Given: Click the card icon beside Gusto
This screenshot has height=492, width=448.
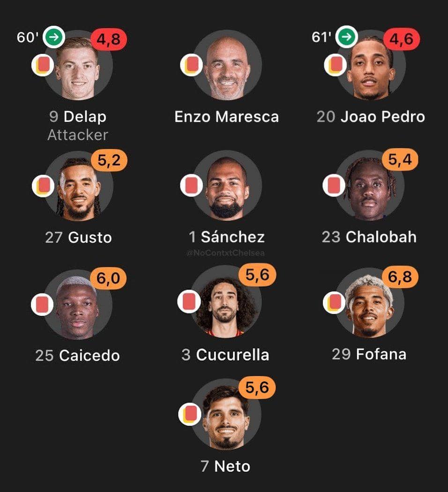Looking at the screenshot, I should pyautogui.click(x=43, y=186).
